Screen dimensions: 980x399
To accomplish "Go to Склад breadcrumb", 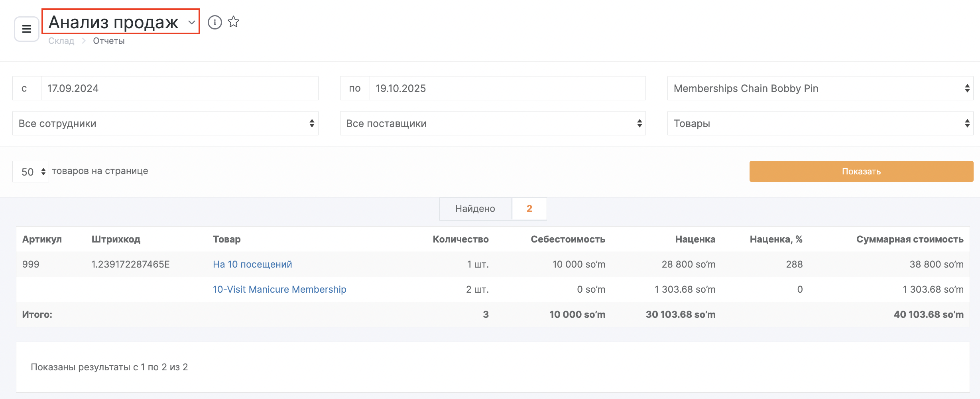I will [61, 41].
